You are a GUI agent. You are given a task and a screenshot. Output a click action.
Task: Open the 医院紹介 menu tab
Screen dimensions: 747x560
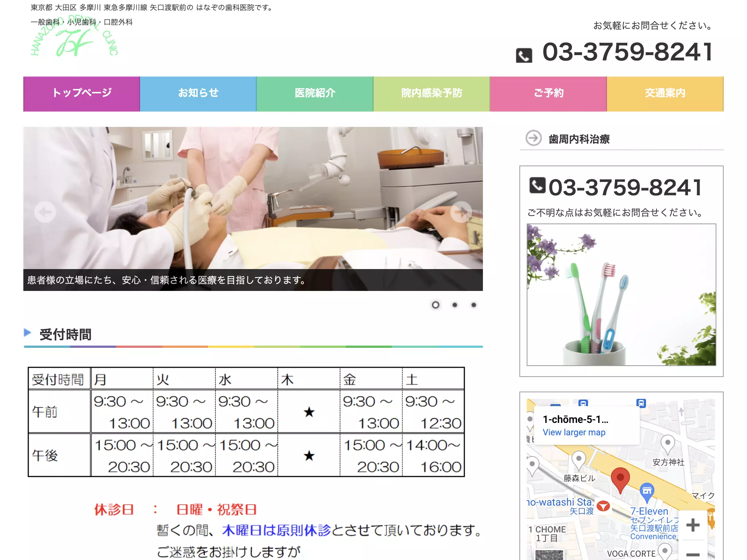point(315,94)
